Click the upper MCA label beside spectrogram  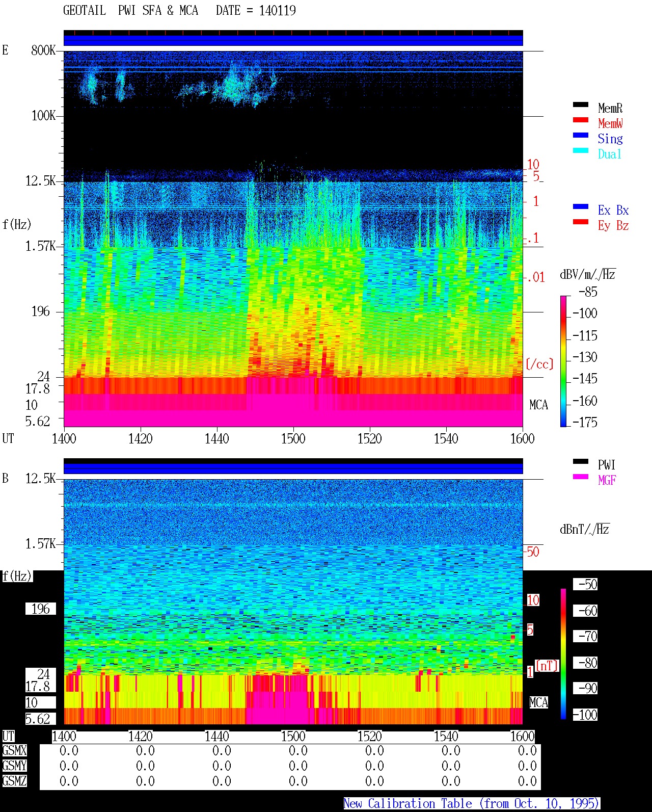[x=538, y=405]
